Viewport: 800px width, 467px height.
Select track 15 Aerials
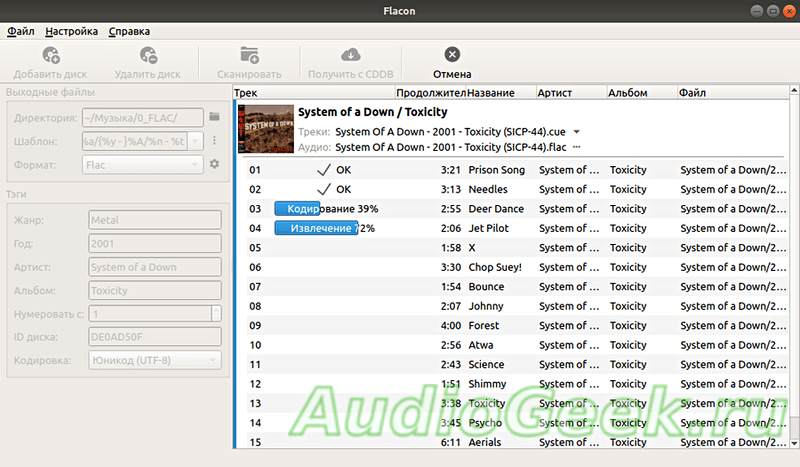(517, 442)
